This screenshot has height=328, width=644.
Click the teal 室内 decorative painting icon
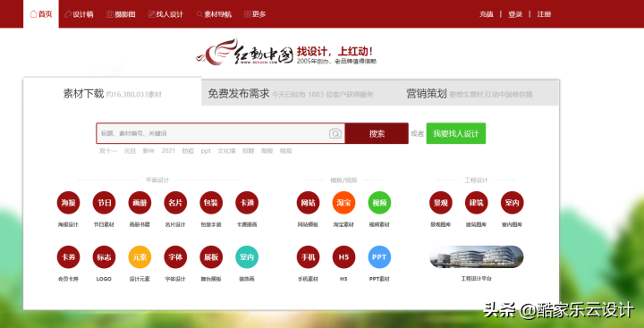coord(247,257)
